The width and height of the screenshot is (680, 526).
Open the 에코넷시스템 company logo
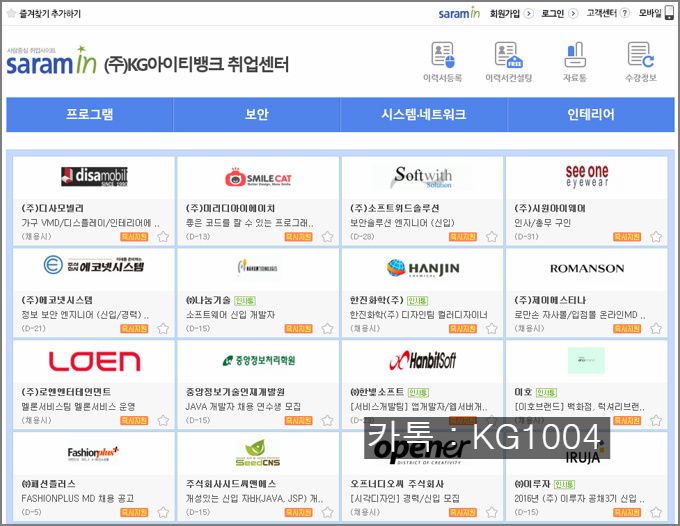[94, 265]
